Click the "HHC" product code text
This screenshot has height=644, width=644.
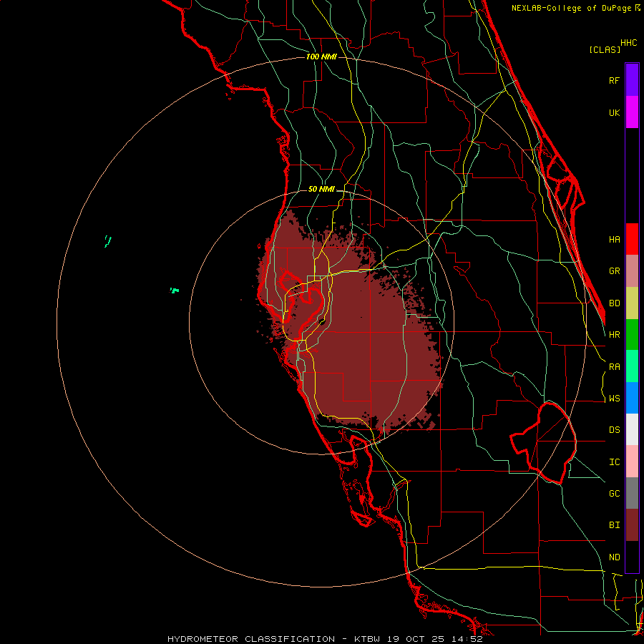pos(628,43)
